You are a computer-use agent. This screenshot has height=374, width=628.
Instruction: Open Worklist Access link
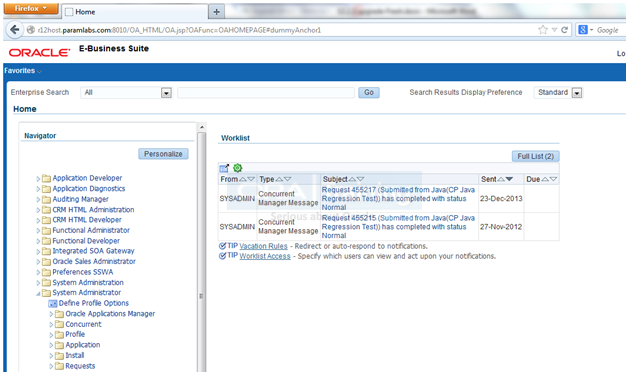coord(265,256)
